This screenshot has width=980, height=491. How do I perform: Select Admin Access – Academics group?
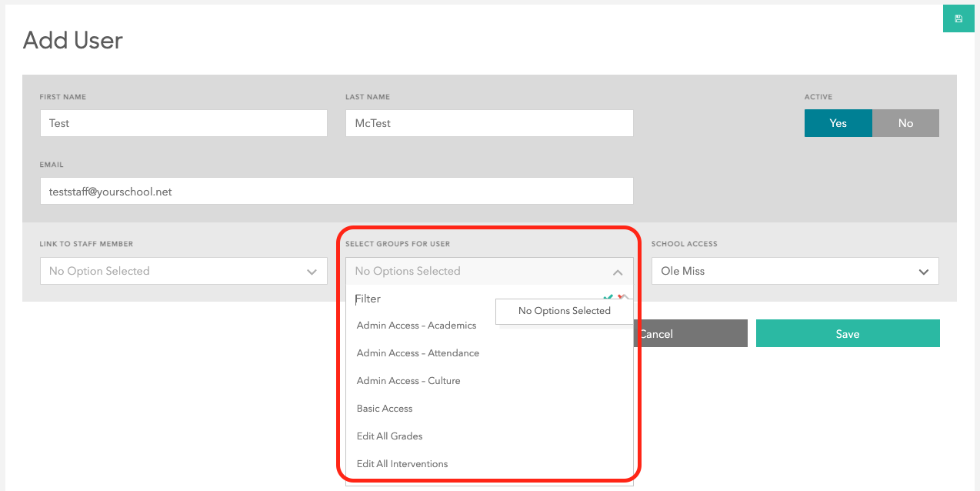click(x=416, y=326)
